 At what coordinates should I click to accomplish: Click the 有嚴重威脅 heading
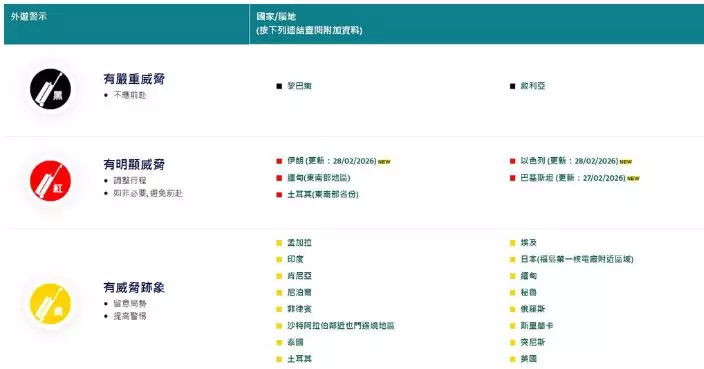click(134, 79)
